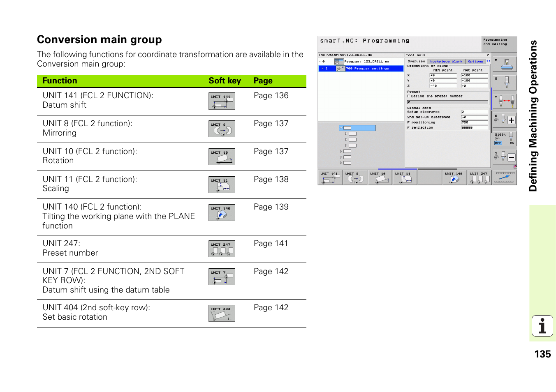The width and height of the screenshot is (556, 392).
Task: Click Page 137 in the Mirroring row
Action: pyautogui.click(x=271, y=124)
